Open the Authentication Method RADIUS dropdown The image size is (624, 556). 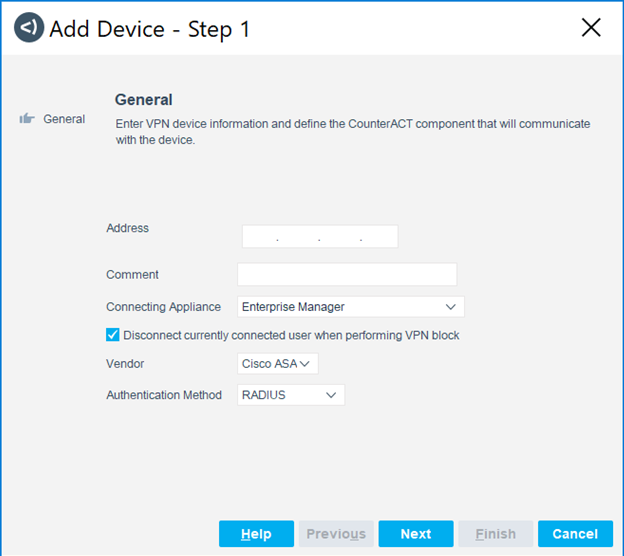(290, 395)
